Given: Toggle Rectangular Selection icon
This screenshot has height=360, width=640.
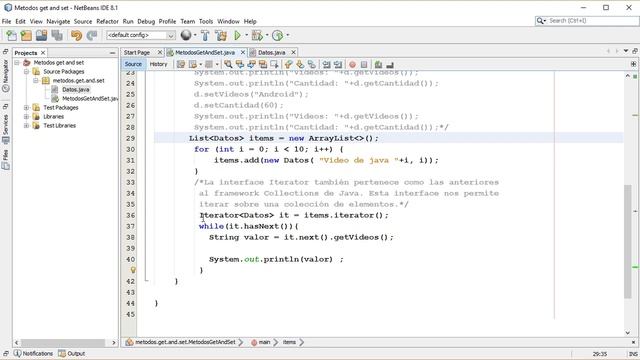Looking at the screenshot, I should [274, 64].
